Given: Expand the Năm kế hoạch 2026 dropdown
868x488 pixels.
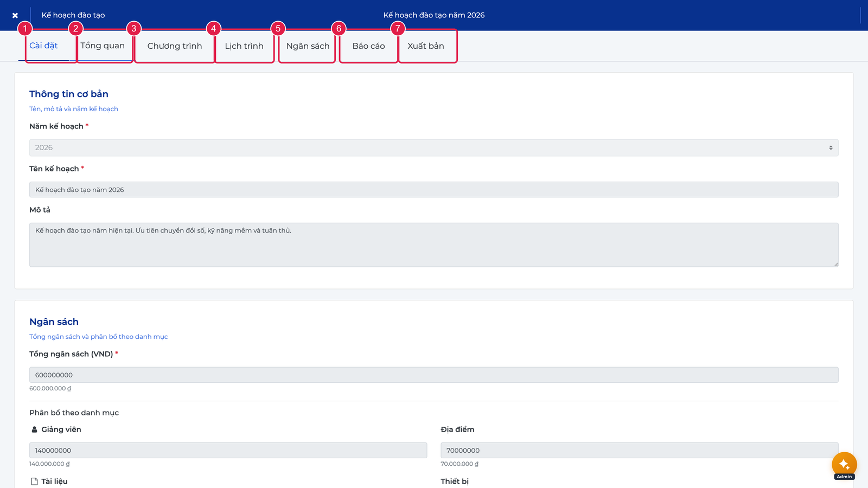Looking at the screenshot, I should 434,147.
